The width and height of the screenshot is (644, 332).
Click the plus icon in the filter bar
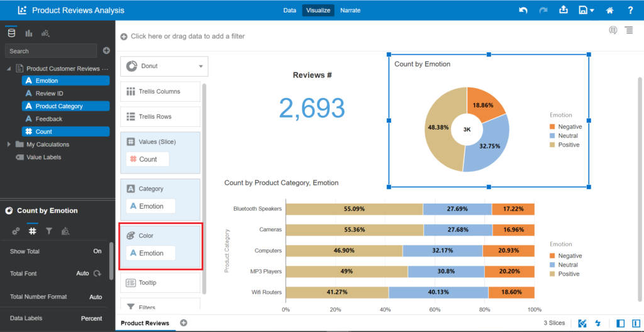(x=124, y=36)
